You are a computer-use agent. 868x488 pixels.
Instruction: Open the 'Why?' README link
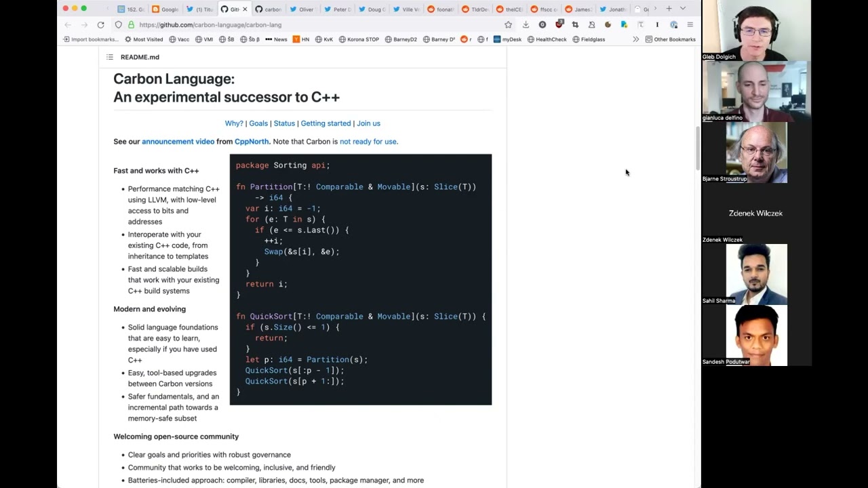point(234,123)
